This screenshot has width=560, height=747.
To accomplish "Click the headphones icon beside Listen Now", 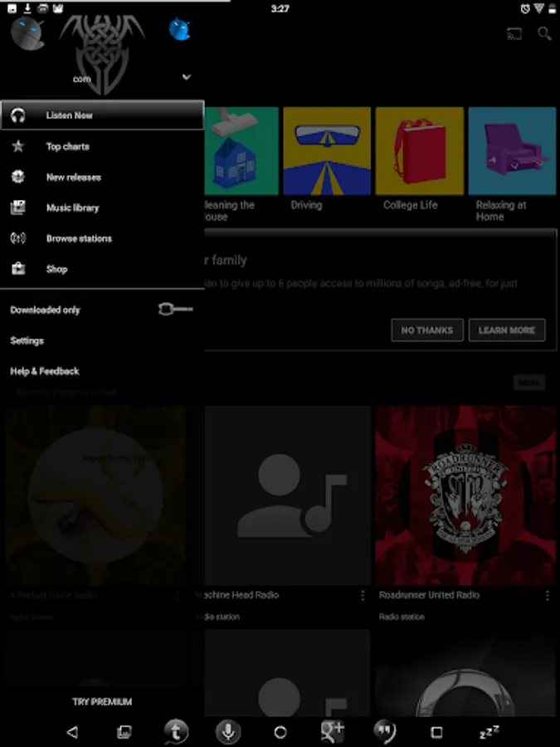I will coord(18,115).
